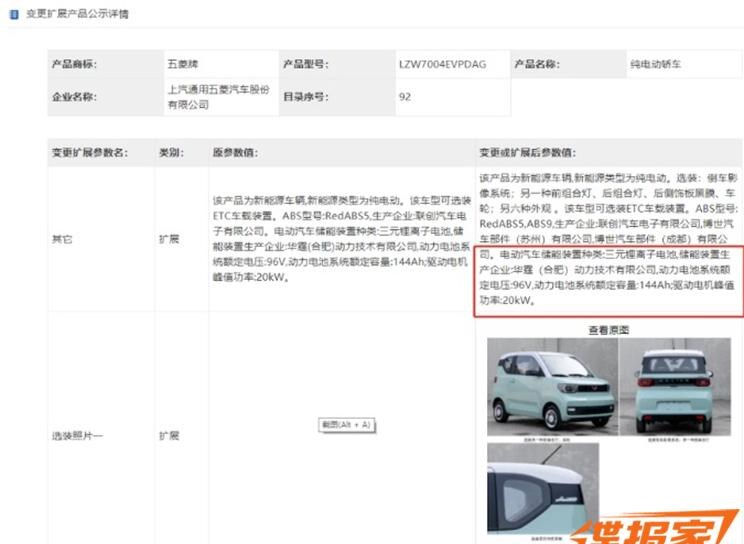Click the rear view car photo
Image resolution: width=744 pixels, height=544 pixels.
coord(675,386)
